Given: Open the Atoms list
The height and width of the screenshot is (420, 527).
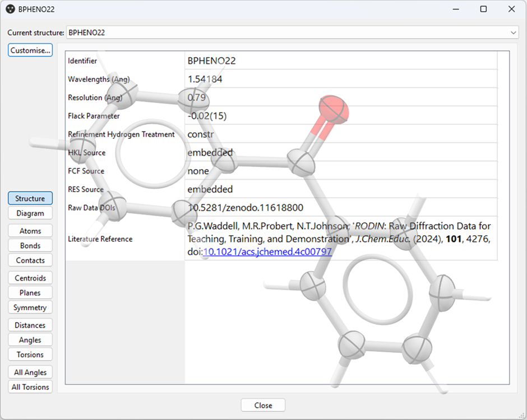Looking at the screenshot, I should pos(30,231).
